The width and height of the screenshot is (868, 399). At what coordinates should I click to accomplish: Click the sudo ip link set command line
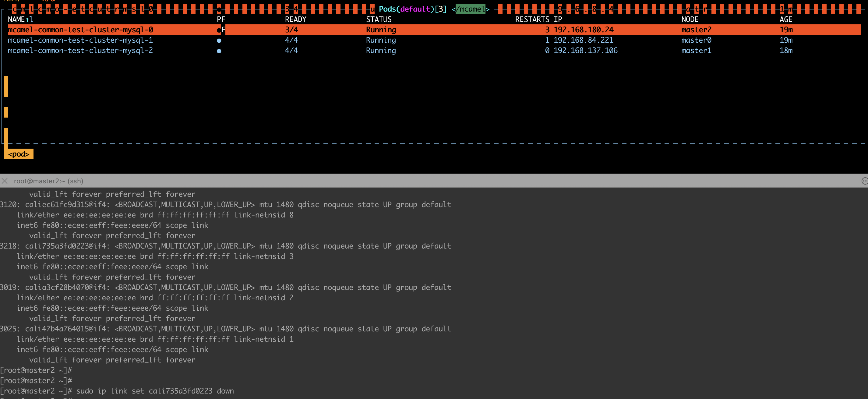(x=155, y=391)
